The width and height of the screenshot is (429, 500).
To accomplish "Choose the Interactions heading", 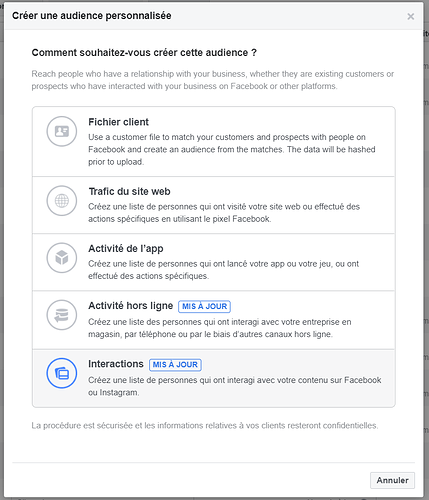I will tap(116, 364).
